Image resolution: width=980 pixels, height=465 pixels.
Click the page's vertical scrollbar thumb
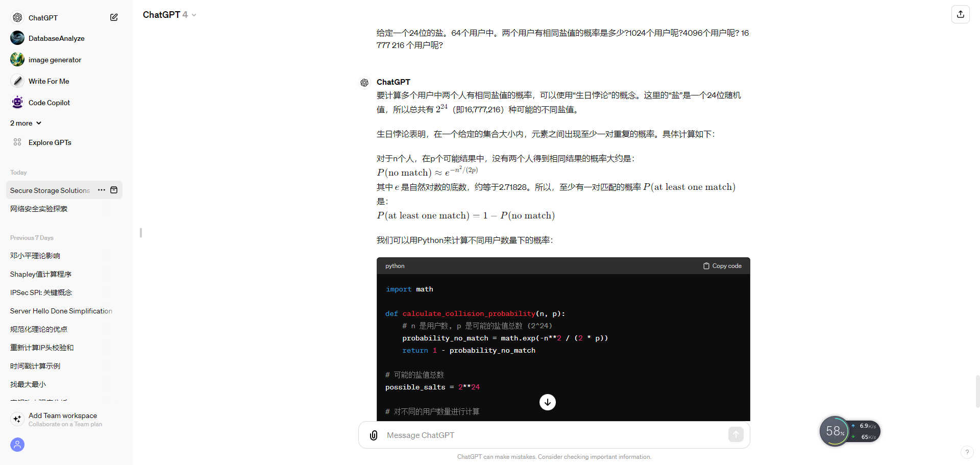[x=977, y=391]
